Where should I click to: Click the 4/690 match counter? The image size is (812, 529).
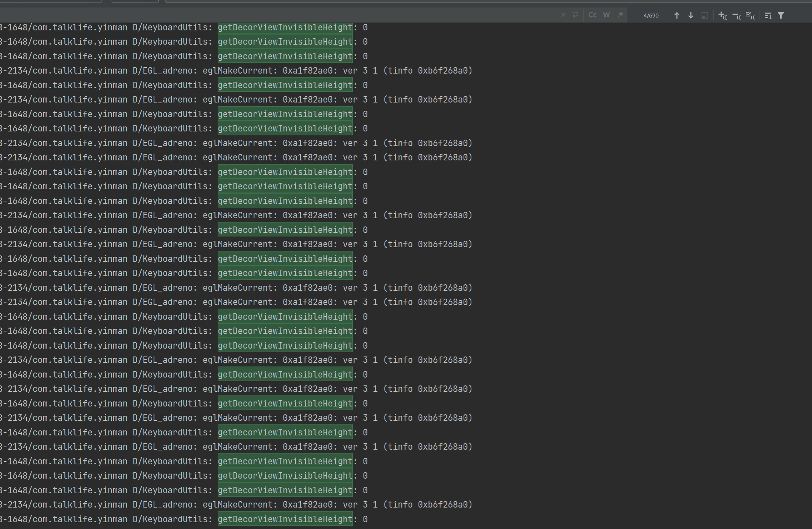650,15
